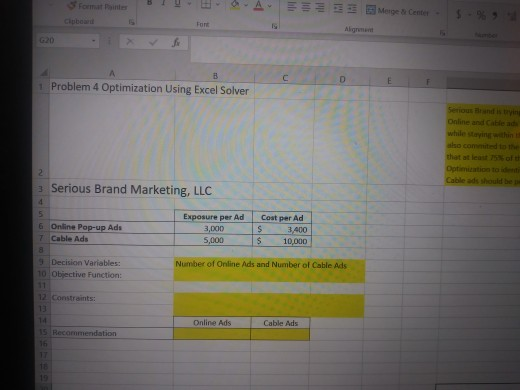
Task: Open the underline style dropdown arrow
Action: [x=189, y=4]
